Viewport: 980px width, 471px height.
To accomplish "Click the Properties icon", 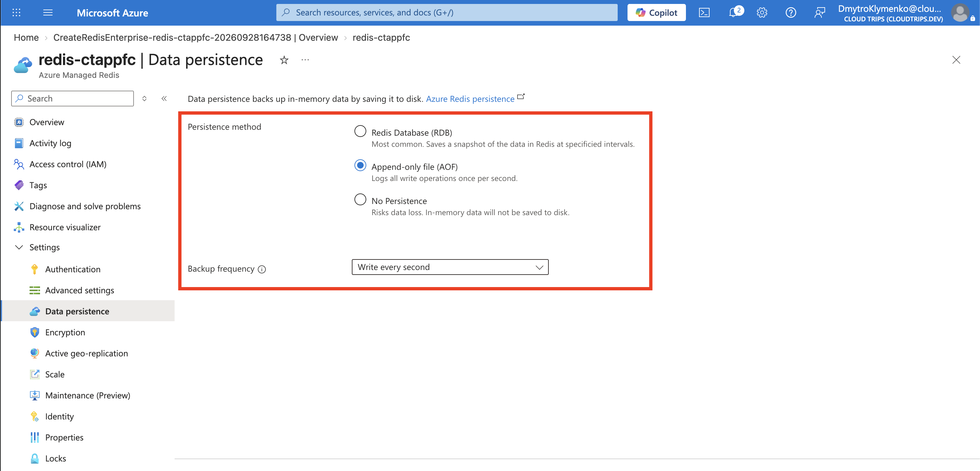I will click(x=34, y=437).
